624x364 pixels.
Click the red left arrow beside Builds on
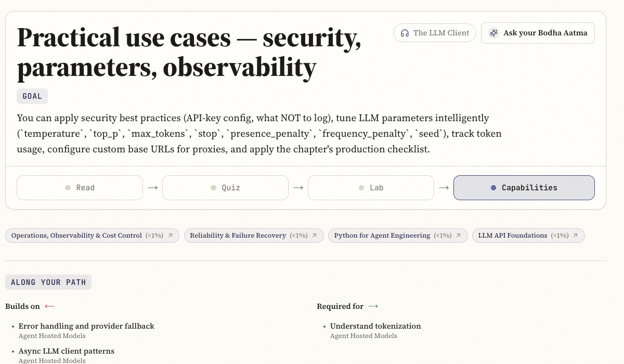pos(49,306)
